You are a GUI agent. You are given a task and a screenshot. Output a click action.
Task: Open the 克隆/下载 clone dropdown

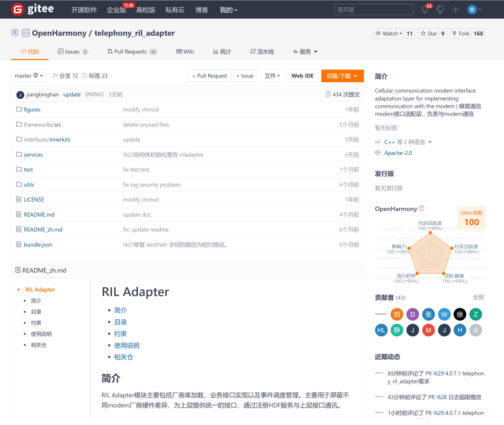pos(342,76)
